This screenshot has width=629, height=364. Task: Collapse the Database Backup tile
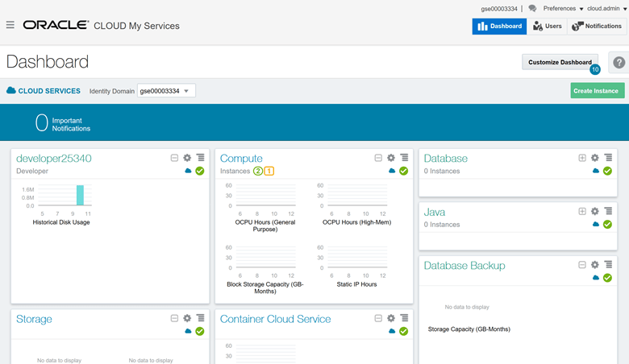582,265
